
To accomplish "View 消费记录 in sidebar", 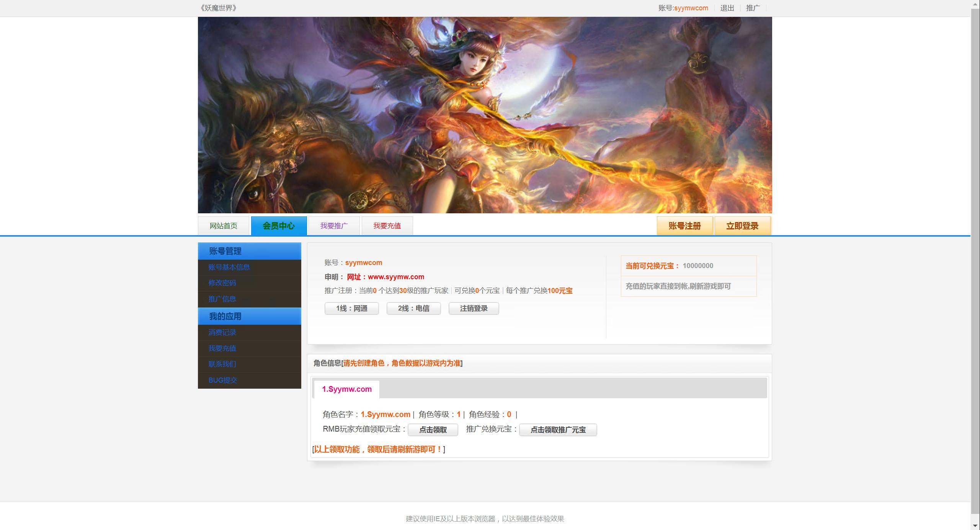I will coord(222,332).
